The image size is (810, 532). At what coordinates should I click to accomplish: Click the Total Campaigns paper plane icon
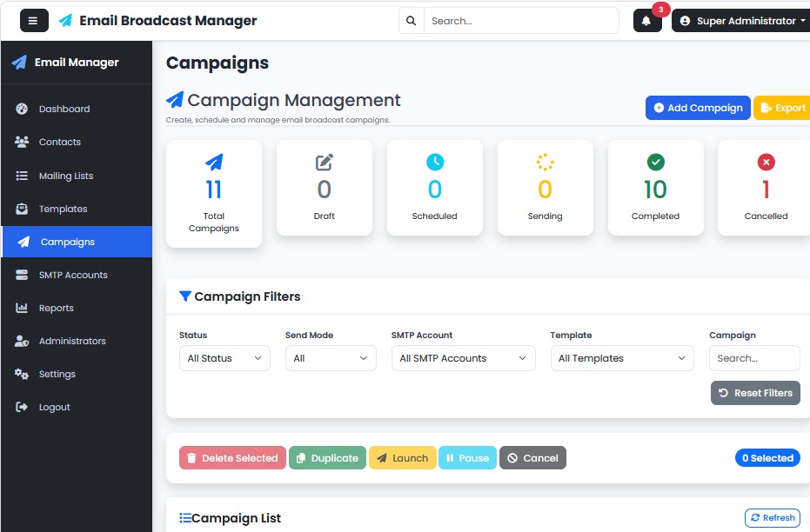(214, 162)
